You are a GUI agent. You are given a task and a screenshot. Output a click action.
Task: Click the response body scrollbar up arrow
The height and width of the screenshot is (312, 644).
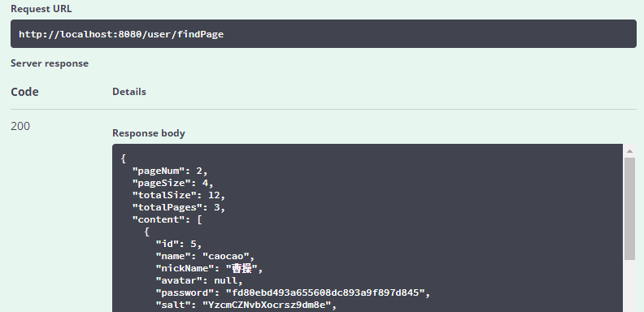tap(629, 151)
